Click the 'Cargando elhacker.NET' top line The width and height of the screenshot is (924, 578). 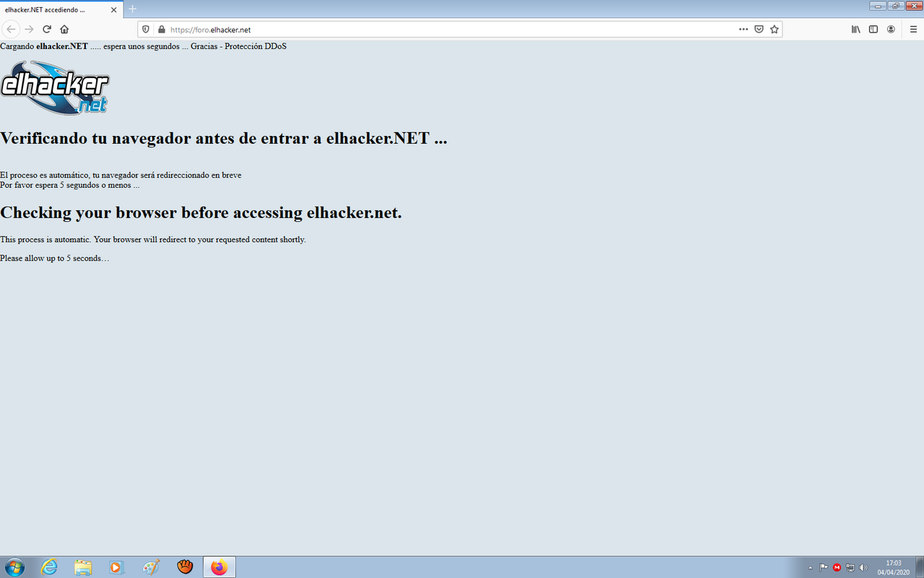[x=143, y=46]
